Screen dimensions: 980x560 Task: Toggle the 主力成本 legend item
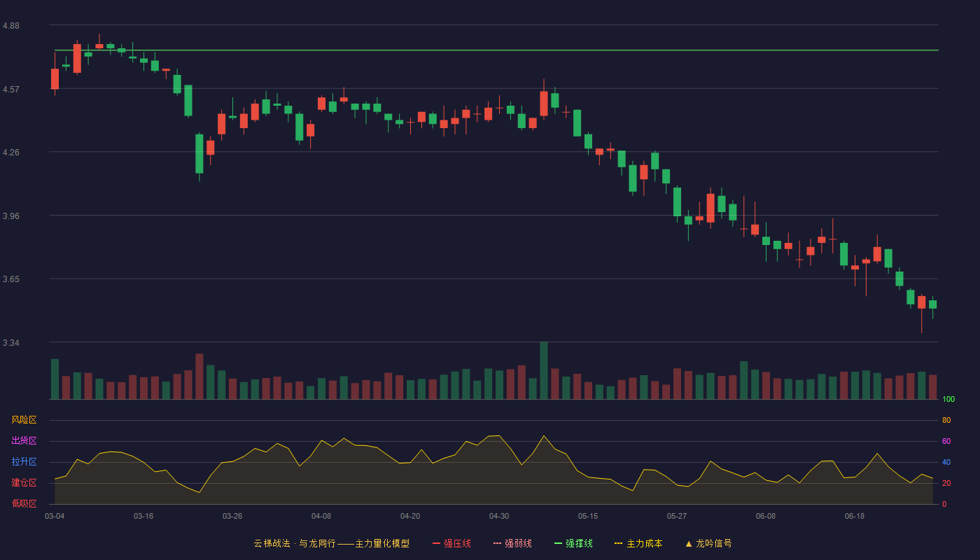point(638,543)
